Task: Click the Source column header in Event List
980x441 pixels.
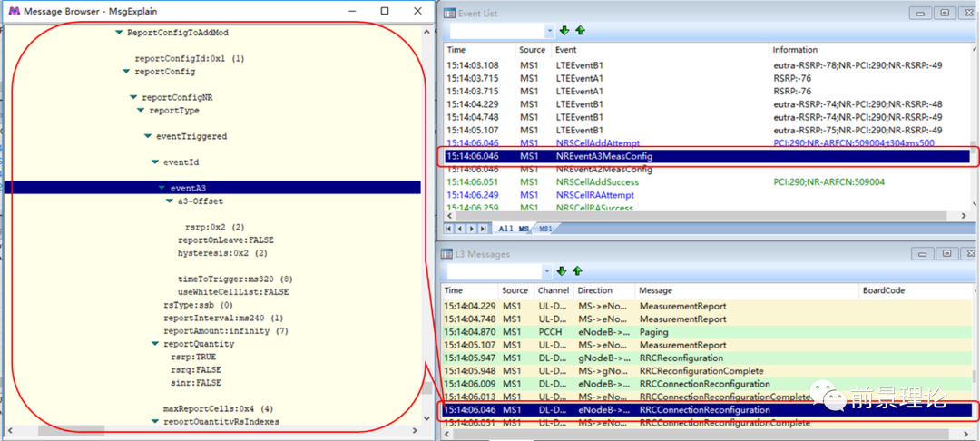Action: 534,50
